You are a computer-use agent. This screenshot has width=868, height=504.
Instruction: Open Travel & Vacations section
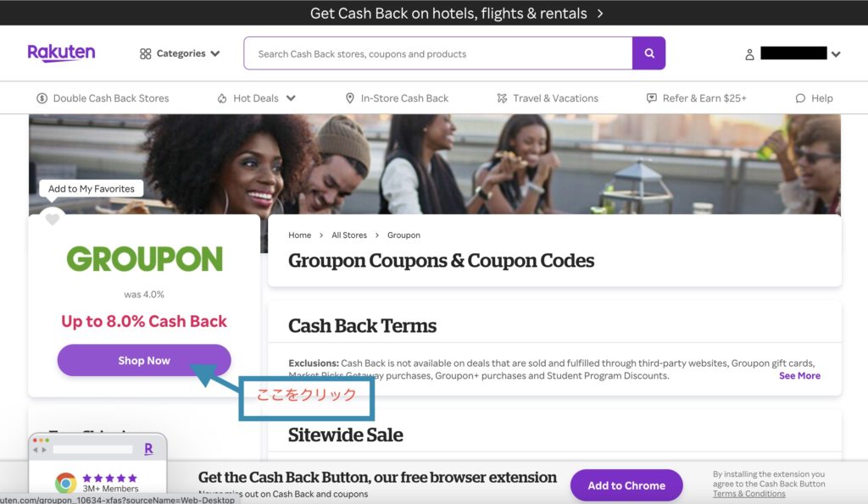tap(548, 98)
